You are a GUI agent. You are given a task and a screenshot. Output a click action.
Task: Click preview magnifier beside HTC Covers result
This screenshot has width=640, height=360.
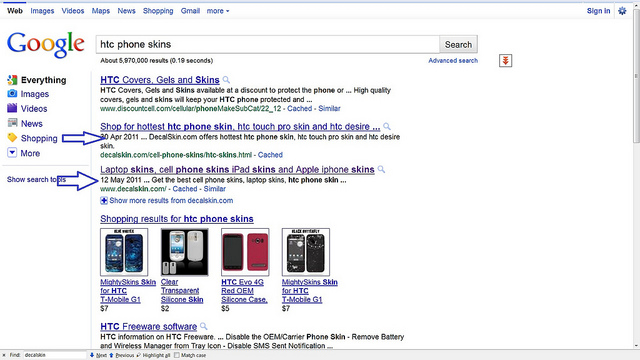coord(226,80)
